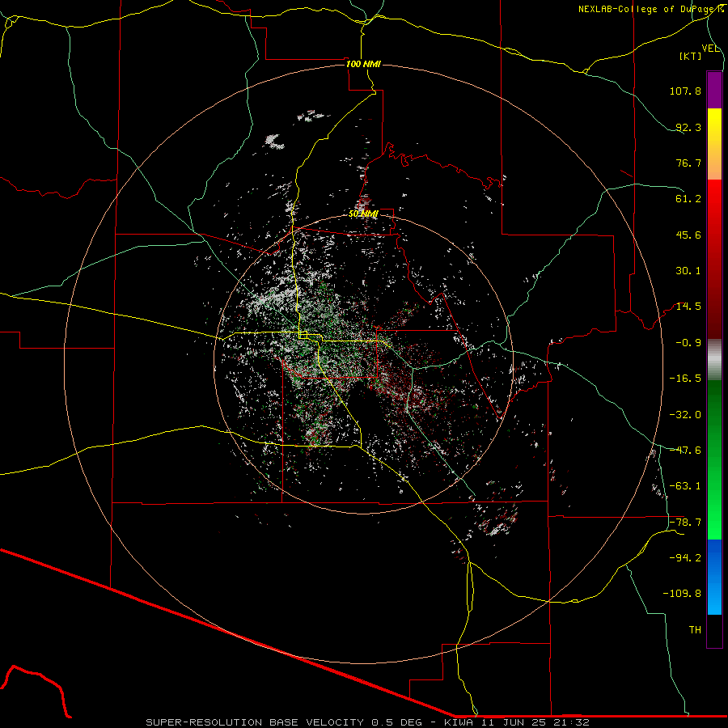Click the 100 NMI range ring label
The height and width of the screenshot is (728, 728).
pyautogui.click(x=363, y=64)
